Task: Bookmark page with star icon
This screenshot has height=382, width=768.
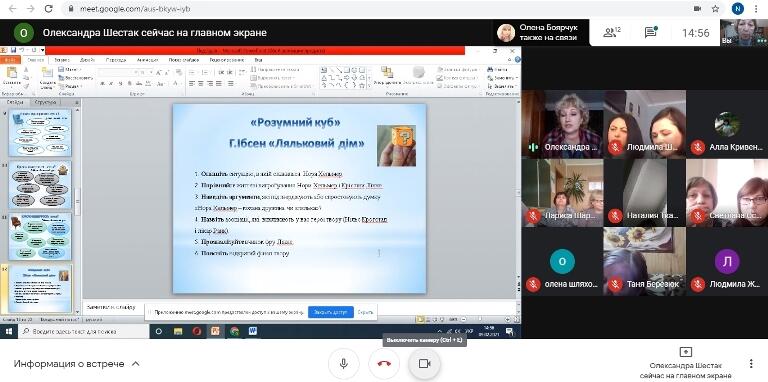Action: tap(715, 9)
